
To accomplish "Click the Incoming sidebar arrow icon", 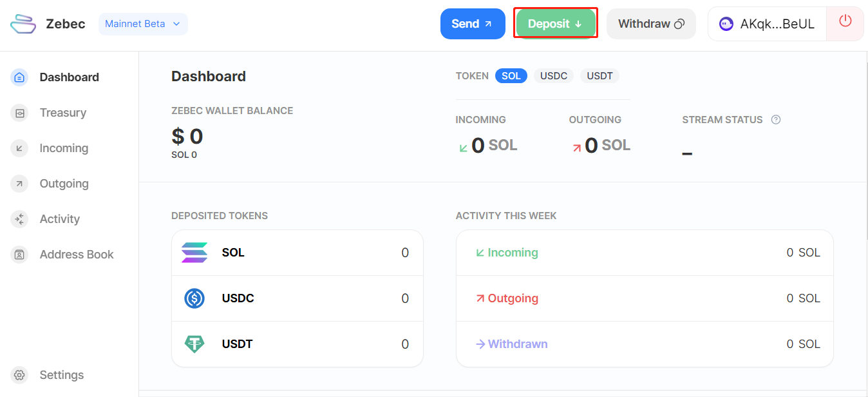I will pos(19,148).
